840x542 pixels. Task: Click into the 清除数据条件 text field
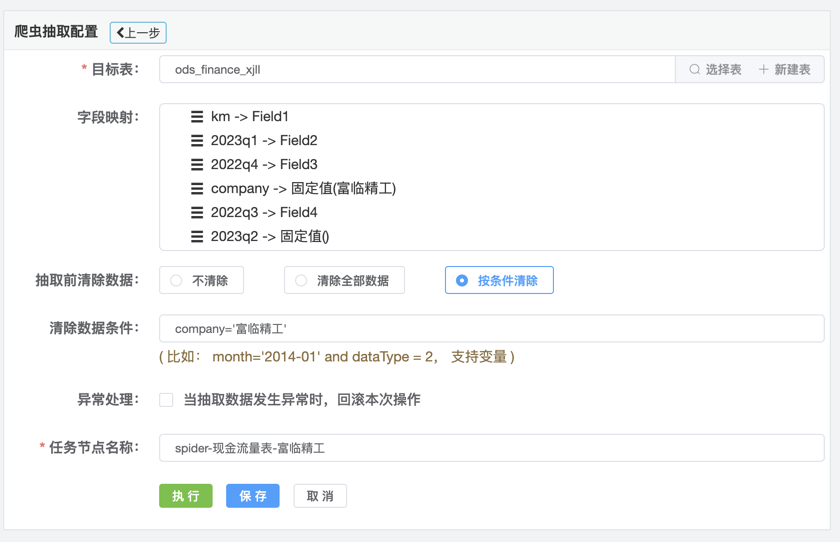[490, 329]
